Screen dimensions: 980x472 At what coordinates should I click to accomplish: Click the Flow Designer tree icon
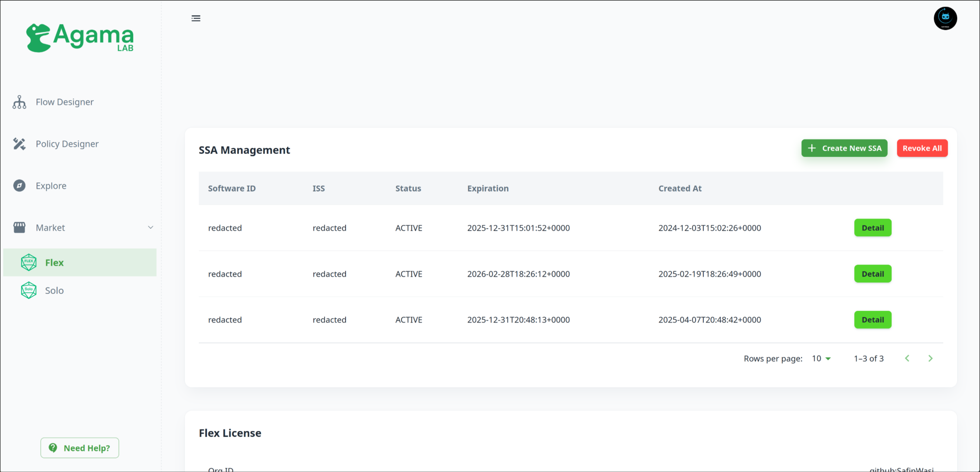(x=19, y=102)
